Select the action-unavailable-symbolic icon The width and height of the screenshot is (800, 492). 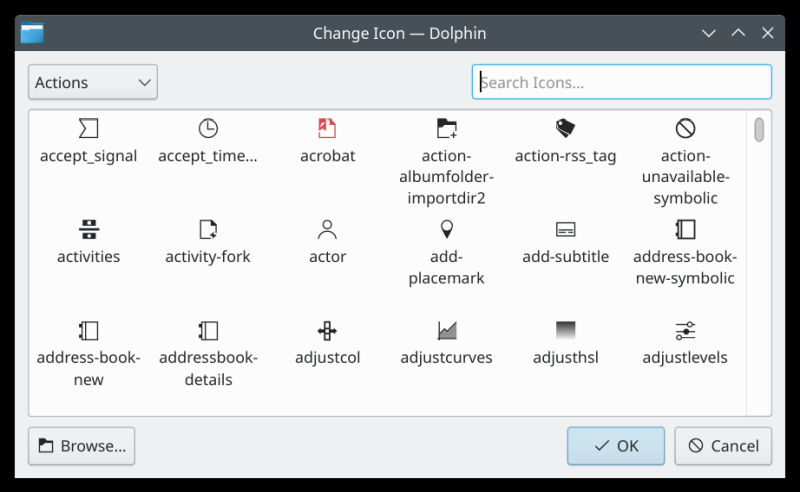(x=685, y=128)
